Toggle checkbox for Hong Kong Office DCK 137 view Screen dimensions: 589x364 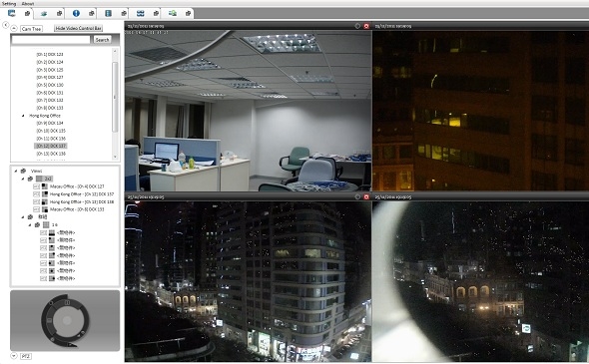pos(36,194)
